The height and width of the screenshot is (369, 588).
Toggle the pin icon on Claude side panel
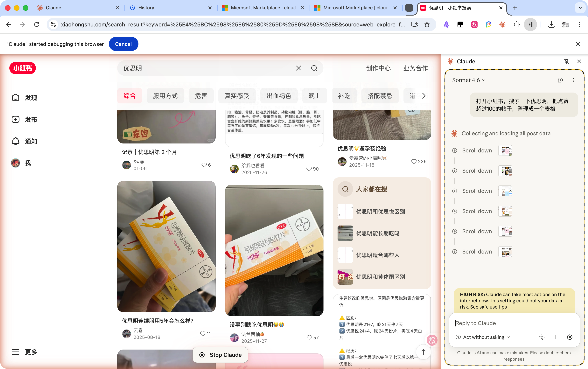(566, 61)
